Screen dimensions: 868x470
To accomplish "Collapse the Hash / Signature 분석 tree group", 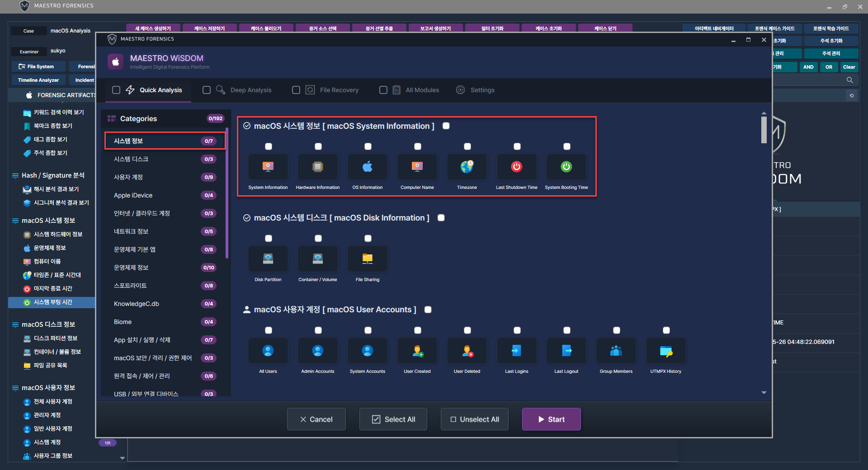I will (x=15, y=175).
